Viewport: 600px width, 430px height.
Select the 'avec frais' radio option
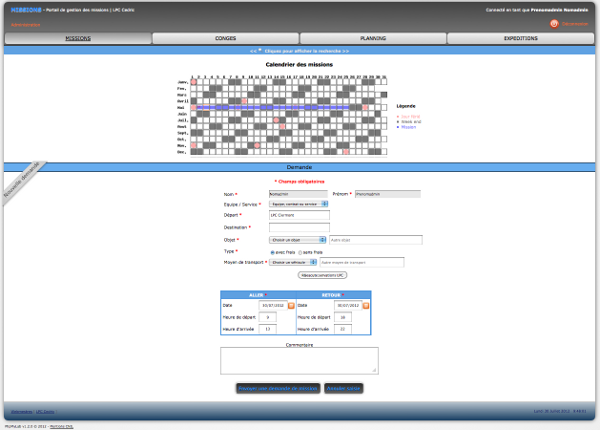coord(272,252)
